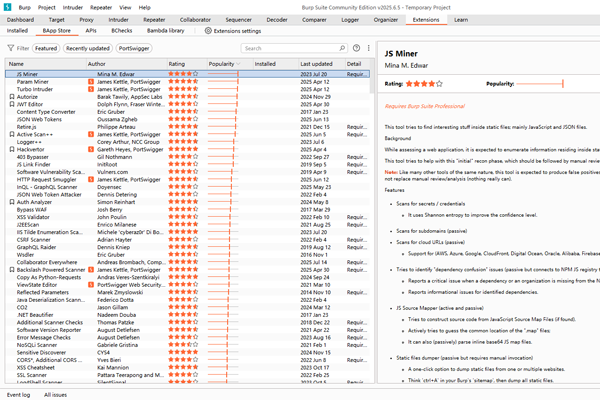
Task: Sort by Rating column header
Action: (x=187, y=64)
